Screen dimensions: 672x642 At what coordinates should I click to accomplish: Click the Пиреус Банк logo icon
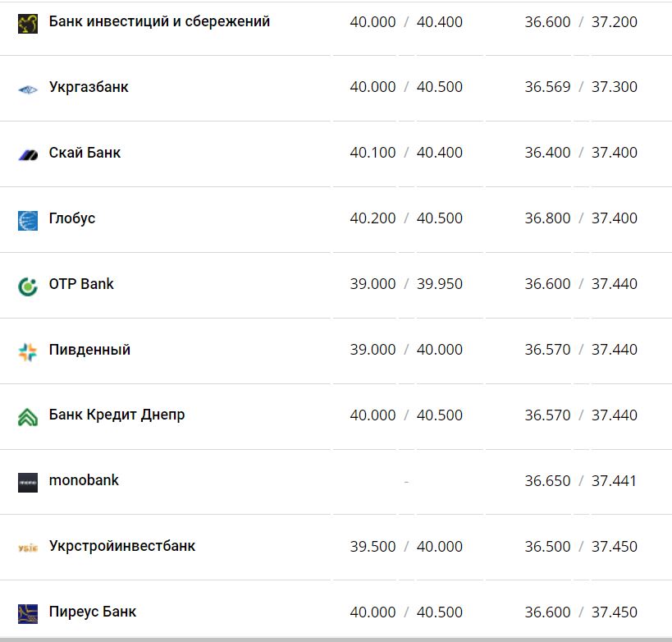click(28, 614)
